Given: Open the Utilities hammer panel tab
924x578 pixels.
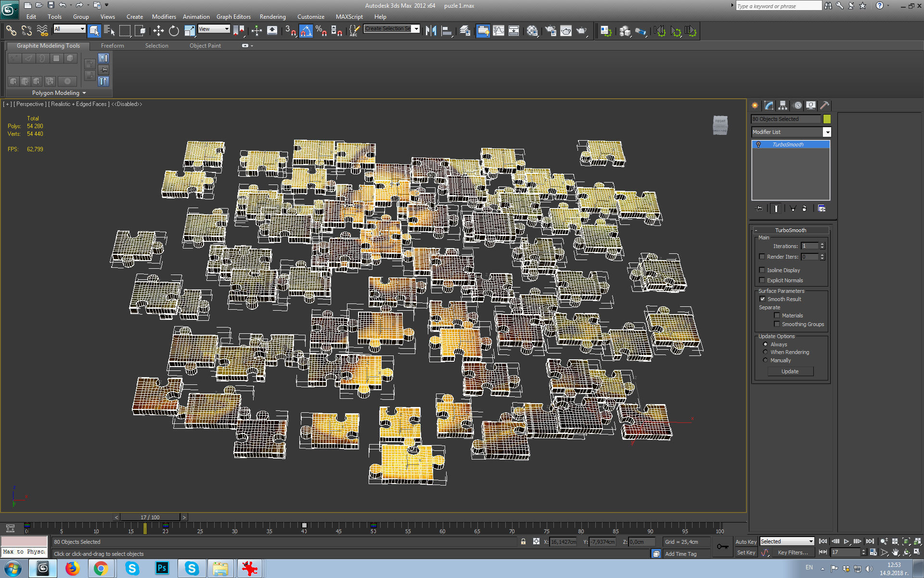Looking at the screenshot, I should (825, 105).
